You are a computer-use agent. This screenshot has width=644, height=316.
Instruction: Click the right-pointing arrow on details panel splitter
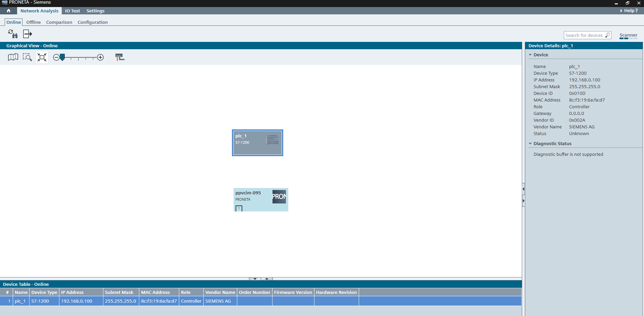click(524, 201)
